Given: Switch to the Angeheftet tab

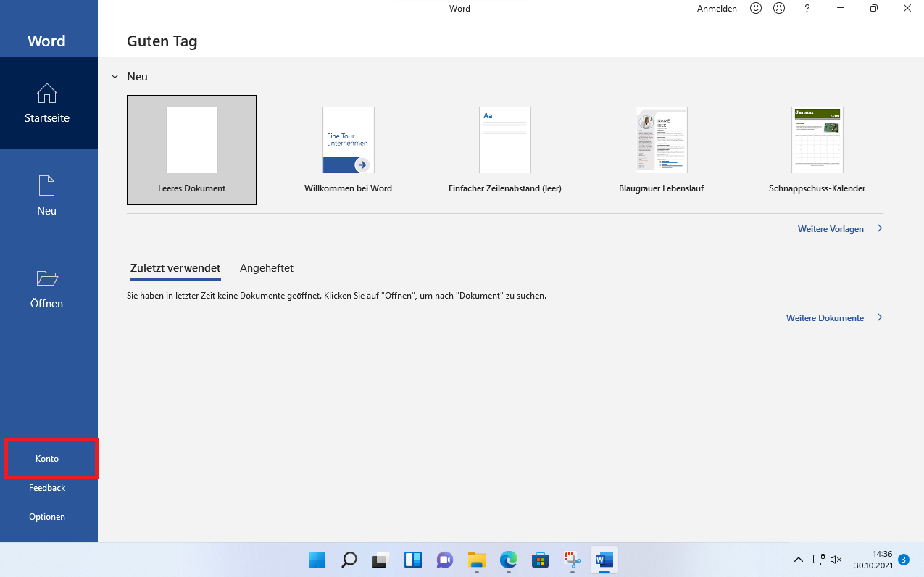Looking at the screenshot, I should [x=267, y=268].
